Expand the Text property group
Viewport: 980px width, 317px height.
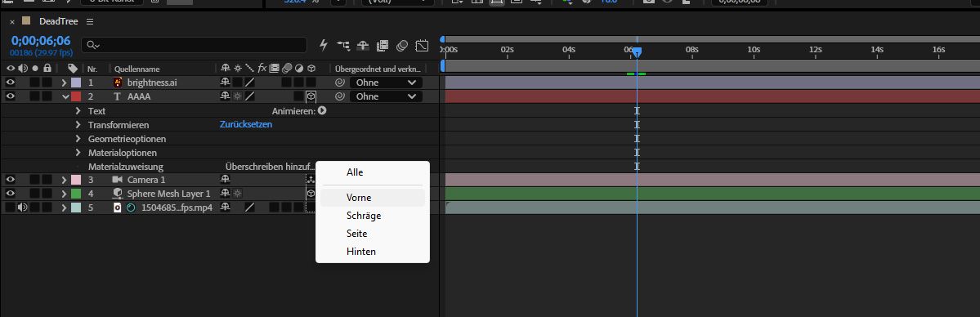point(78,110)
